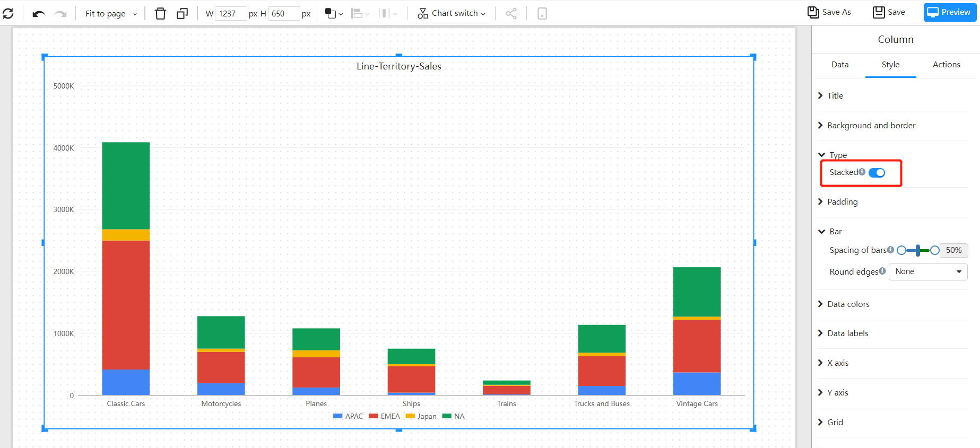Redo the last undone action
The height and width of the screenshot is (448, 980).
(x=60, y=14)
